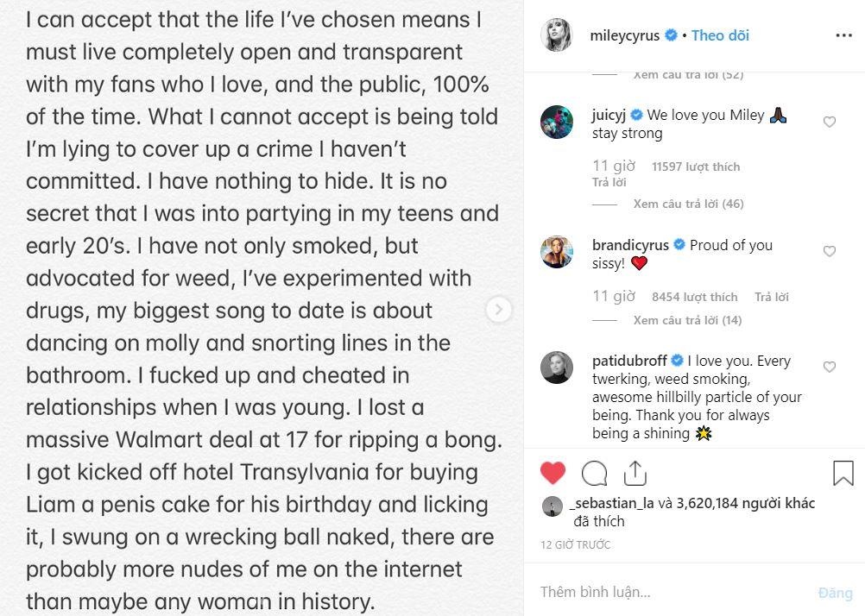The image size is (865, 616).
Task: Follow mileycyrus via Theo dõi
Action: pyautogui.click(x=720, y=35)
